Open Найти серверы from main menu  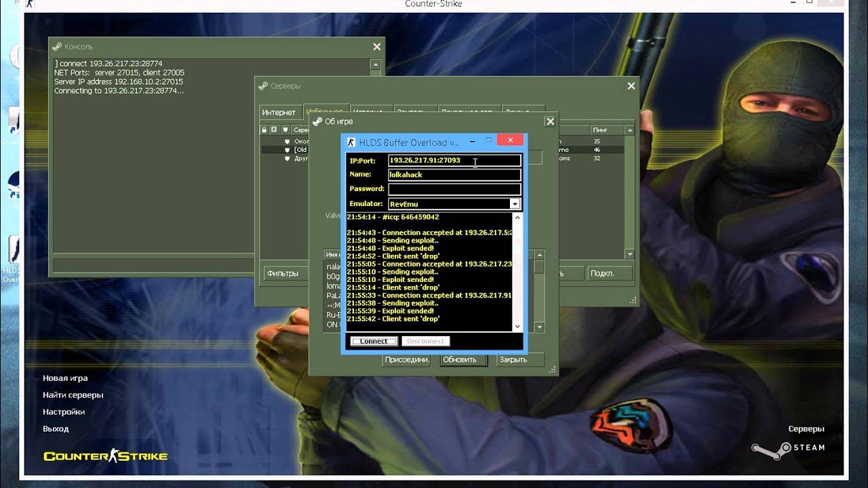click(x=73, y=394)
